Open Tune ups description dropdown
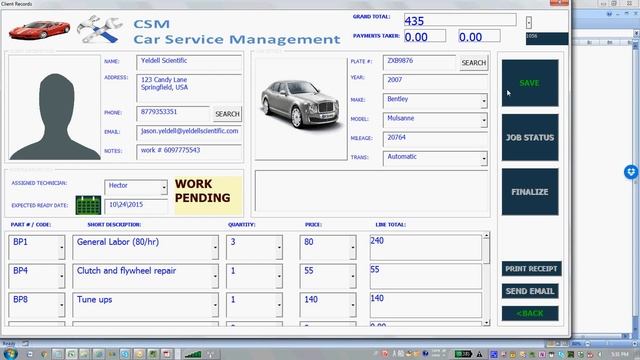Image resolution: width=640 pixels, height=360 pixels. [x=215, y=305]
